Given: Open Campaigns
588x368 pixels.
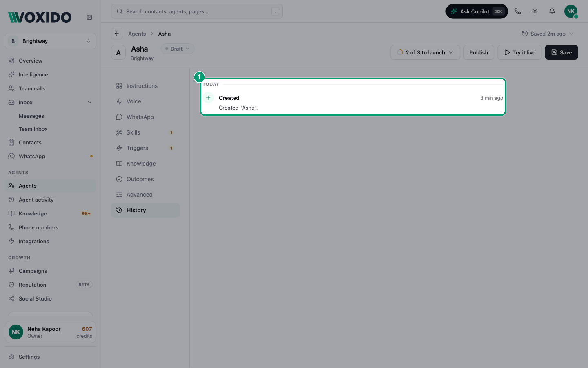Looking at the screenshot, I should [50, 271].
